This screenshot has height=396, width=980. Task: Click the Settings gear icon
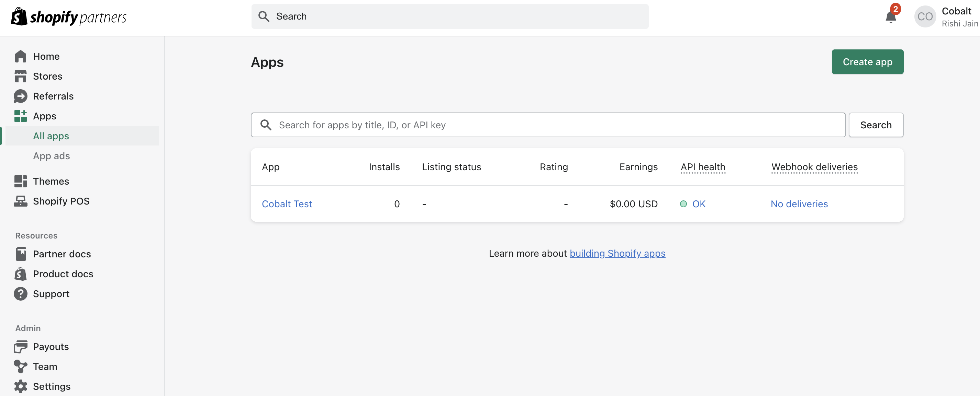tap(21, 386)
